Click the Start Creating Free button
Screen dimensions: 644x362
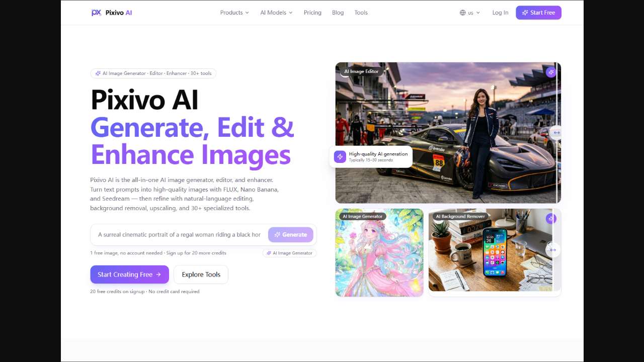pos(130,275)
